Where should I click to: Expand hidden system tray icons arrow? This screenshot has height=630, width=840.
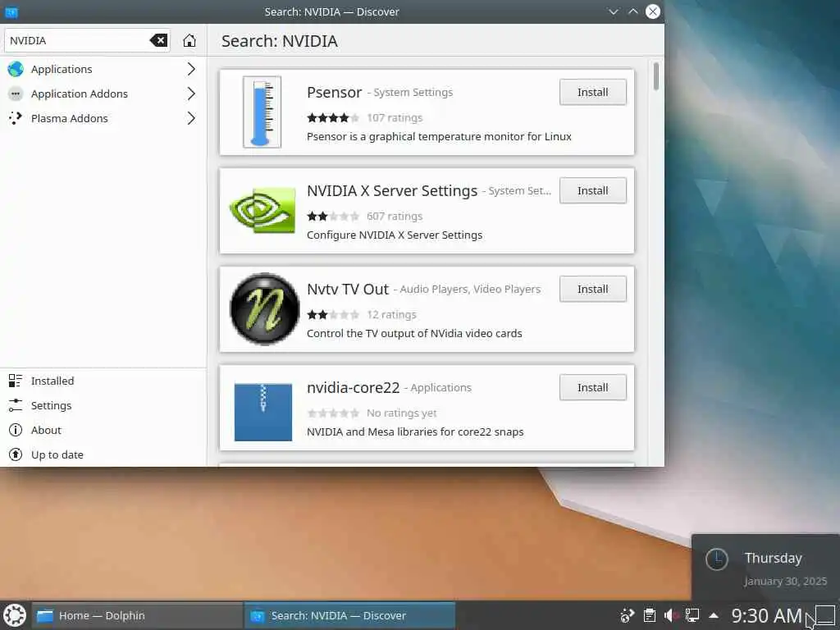click(x=714, y=615)
